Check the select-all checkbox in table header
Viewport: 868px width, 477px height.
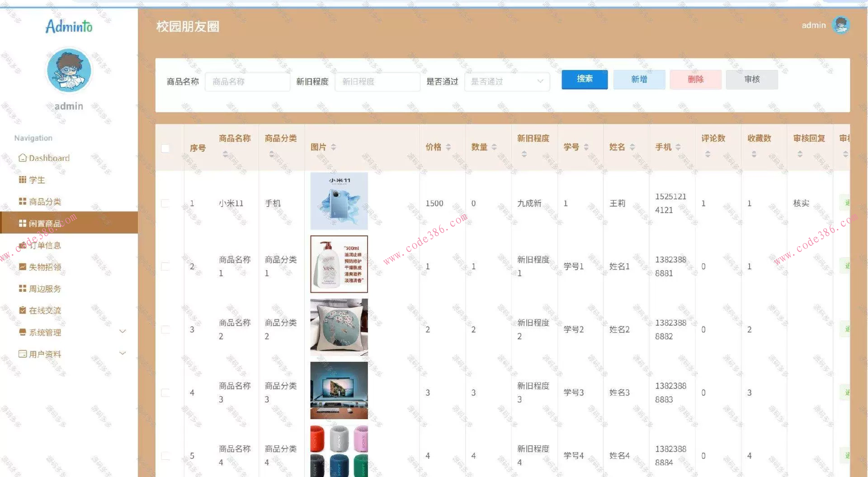[165, 148]
